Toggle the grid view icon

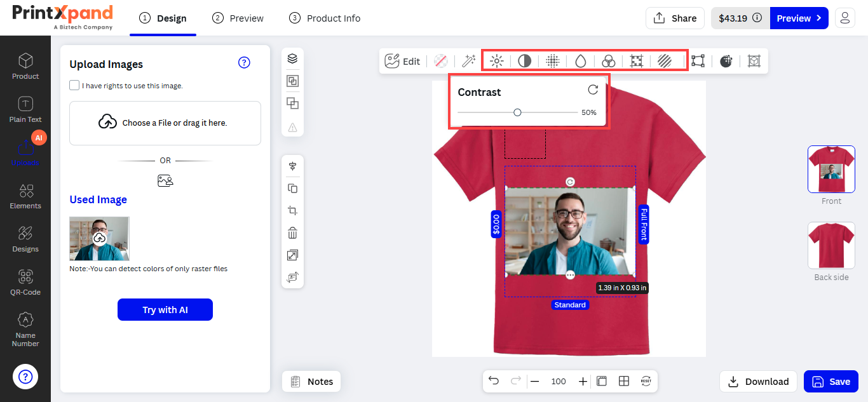624,381
